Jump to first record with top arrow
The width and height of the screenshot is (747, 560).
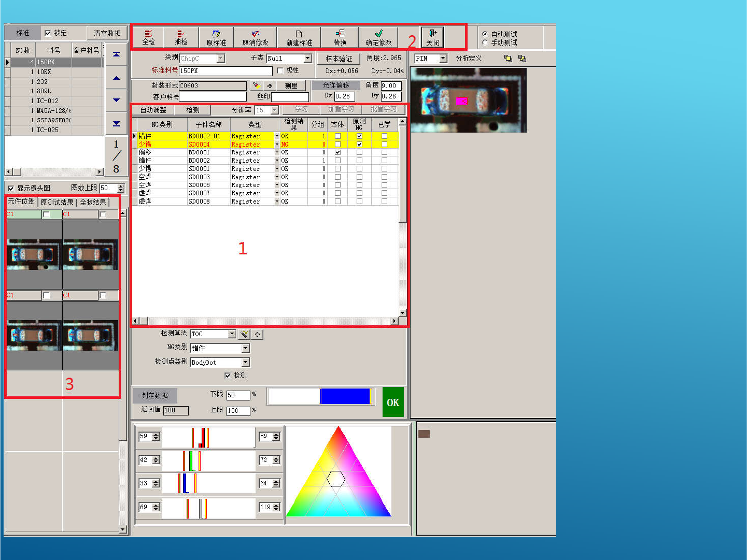(116, 54)
